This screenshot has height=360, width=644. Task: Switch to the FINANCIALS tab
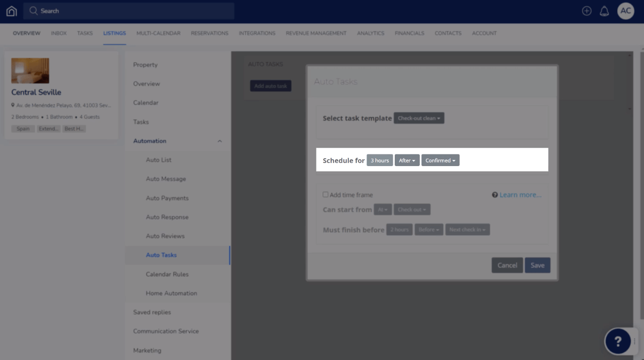coord(410,33)
